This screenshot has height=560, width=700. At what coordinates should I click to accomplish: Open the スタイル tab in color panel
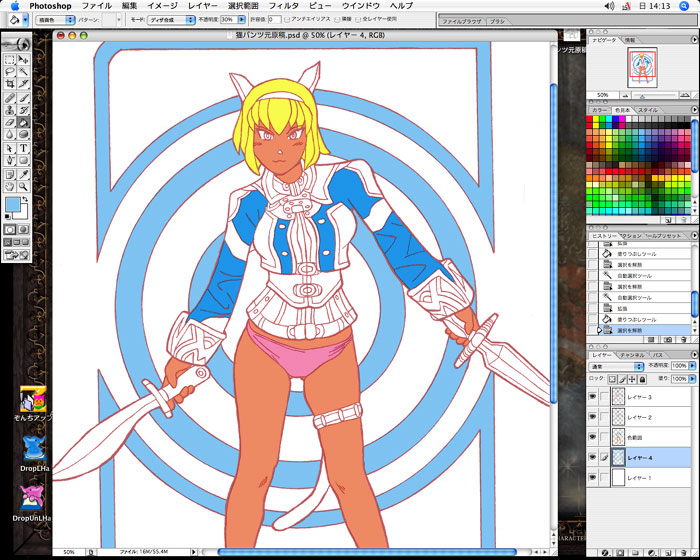tap(648, 109)
